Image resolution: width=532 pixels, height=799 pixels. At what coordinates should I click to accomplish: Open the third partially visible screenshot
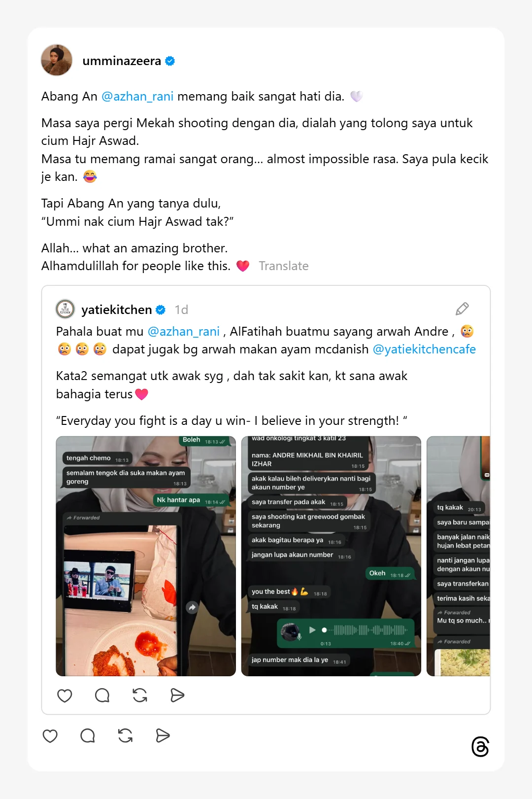pos(458,556)
